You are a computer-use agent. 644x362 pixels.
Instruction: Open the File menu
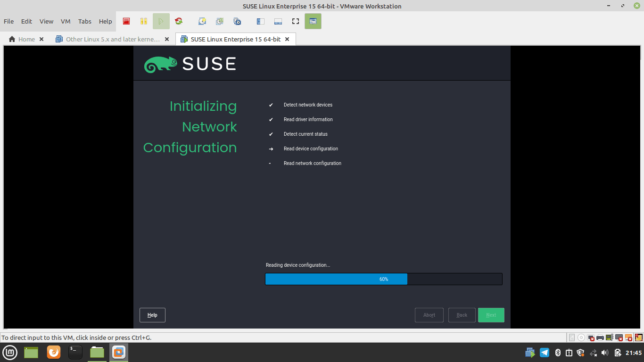(x=8, y=21)
